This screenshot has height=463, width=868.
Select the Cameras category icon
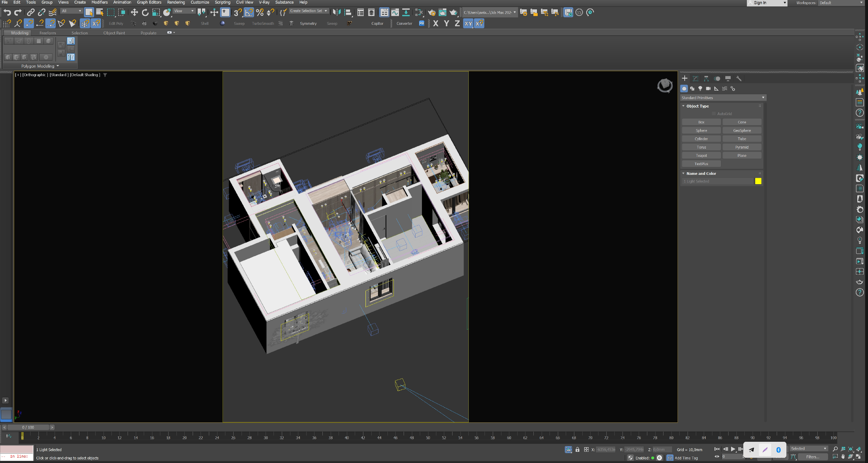(x=708, y=88)
